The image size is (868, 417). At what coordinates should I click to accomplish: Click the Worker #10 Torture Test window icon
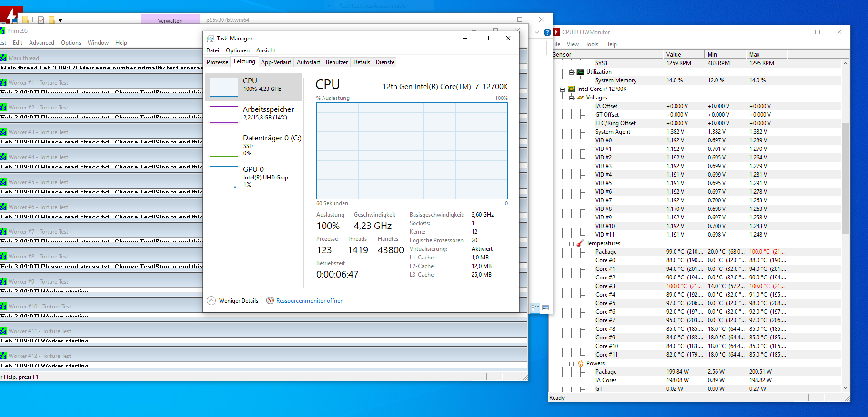tap(3, 307)
